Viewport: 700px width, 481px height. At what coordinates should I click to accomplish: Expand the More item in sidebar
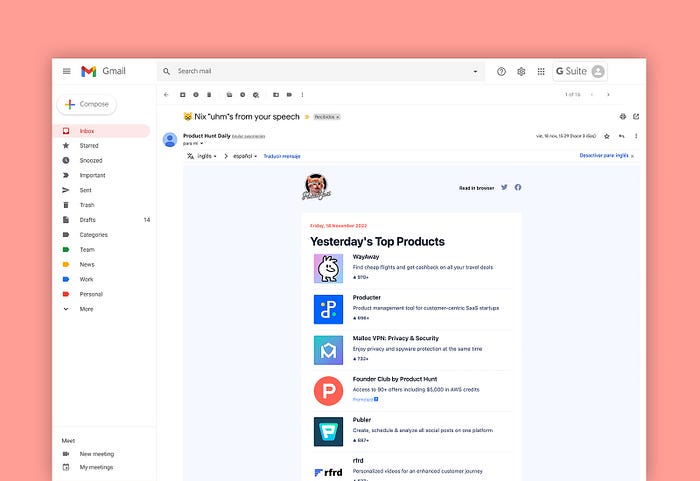(x=86, y=309)
